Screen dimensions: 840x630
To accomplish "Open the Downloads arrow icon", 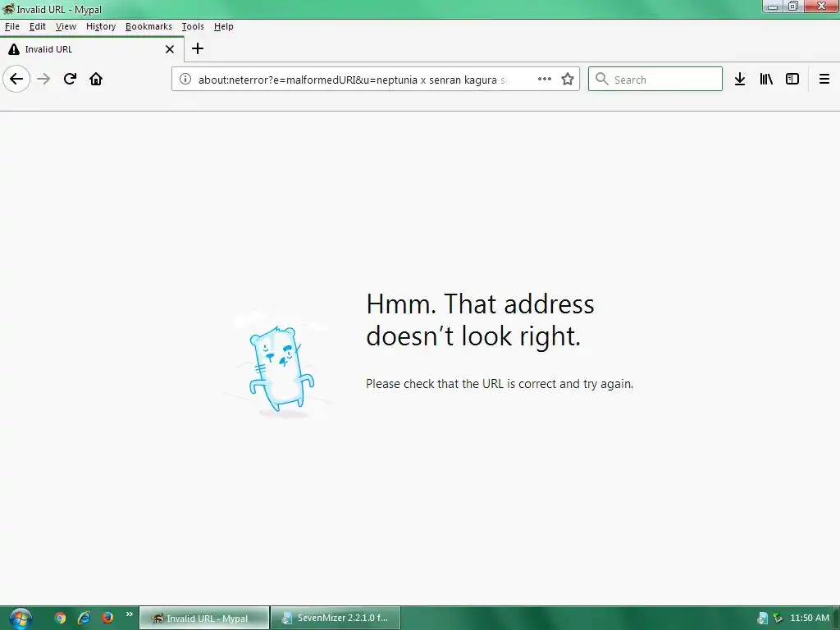I will click(740, 80).
